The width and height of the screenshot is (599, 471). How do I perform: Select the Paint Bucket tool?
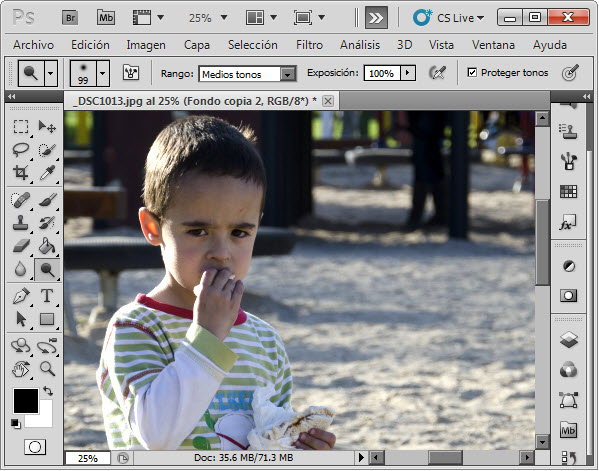click(x=47, y=246)
